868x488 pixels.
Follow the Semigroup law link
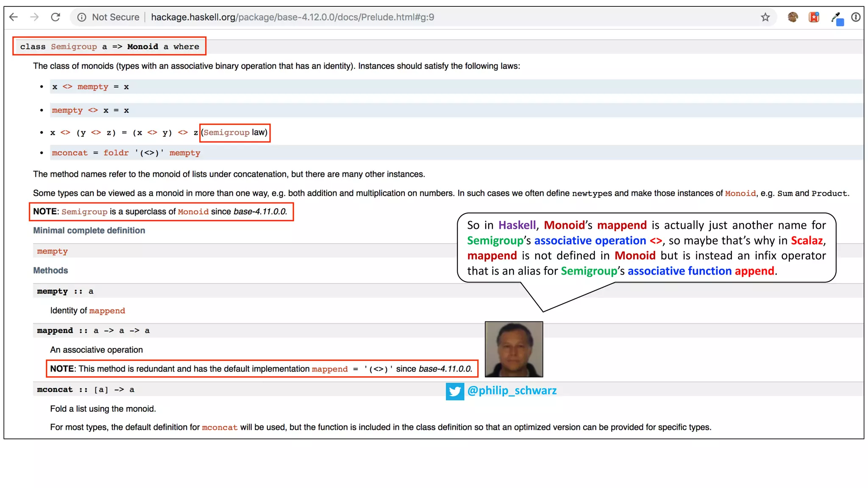pos(226,133)
